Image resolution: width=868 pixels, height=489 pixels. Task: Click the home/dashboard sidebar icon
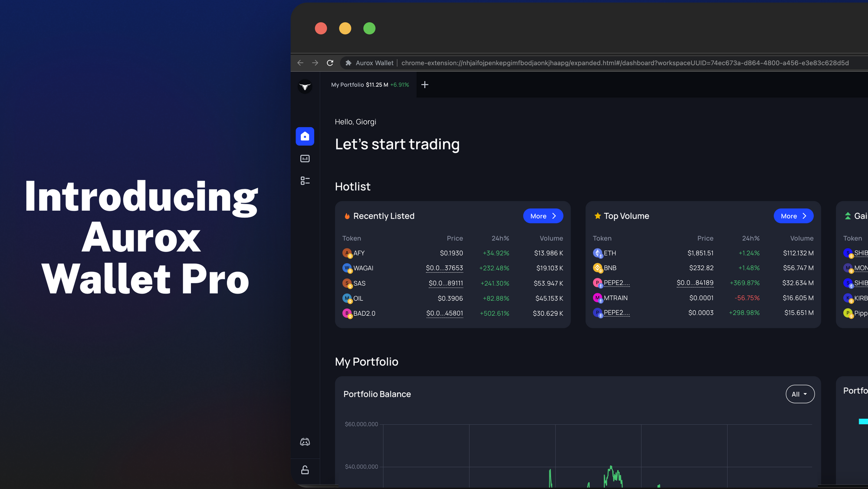click(305, 135)
